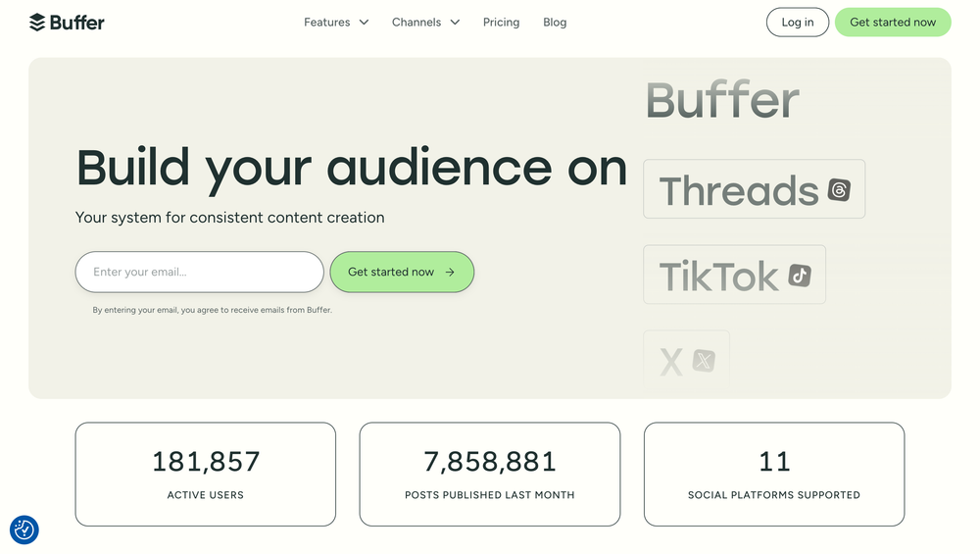
Task: Open the Blog link
Action: point(555,23)
